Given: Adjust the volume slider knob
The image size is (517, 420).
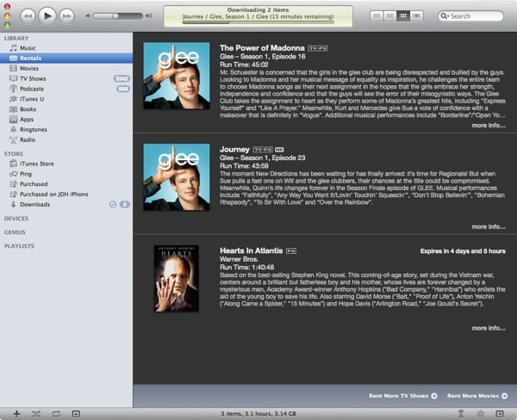Looking at the screenshot, I should pos(115,16).
